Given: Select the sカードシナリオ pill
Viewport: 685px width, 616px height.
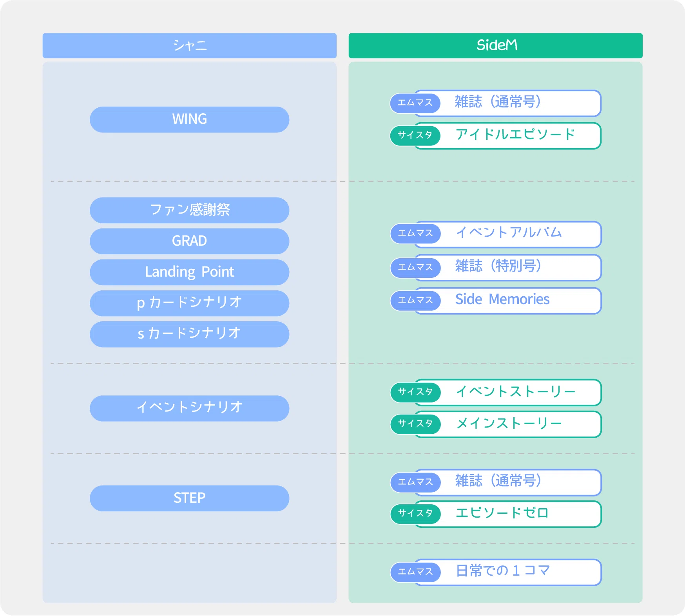Looking at the screenshot, I should (x=189, y=334).
